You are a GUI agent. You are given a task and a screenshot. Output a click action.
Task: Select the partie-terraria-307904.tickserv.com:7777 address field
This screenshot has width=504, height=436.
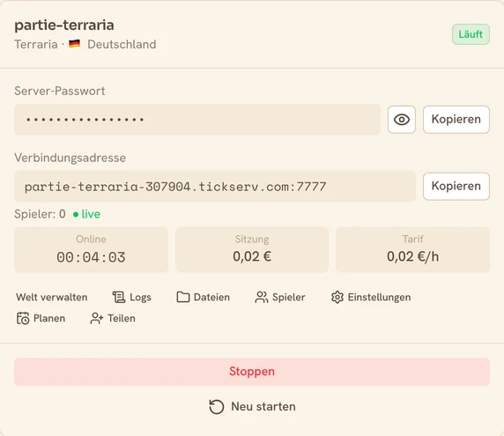click(215, 187)
